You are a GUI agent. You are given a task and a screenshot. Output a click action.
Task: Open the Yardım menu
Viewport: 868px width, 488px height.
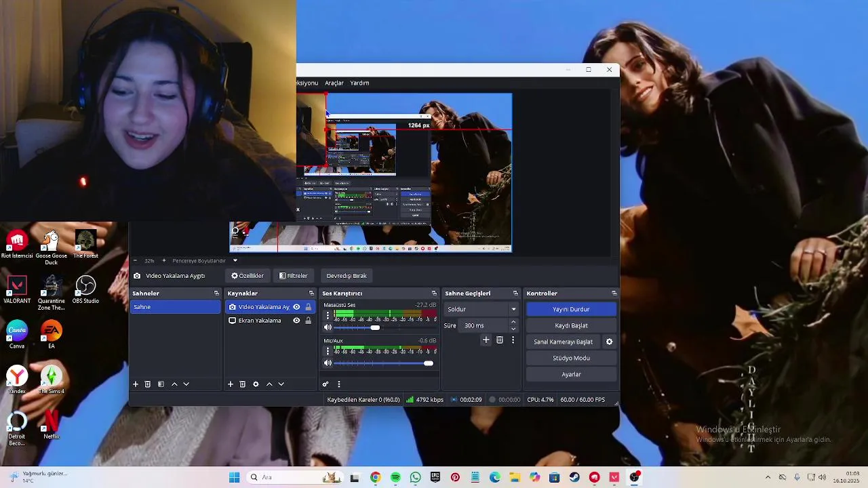(359, 83)
